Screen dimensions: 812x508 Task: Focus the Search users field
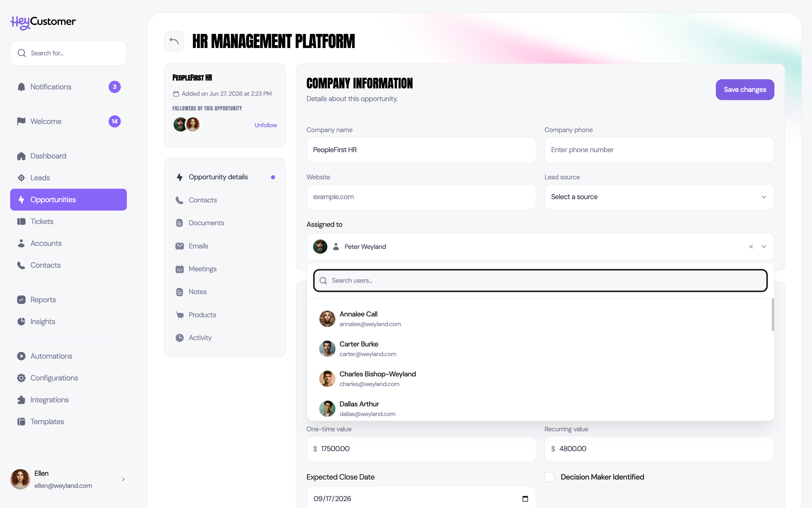[x=540, y=280]
